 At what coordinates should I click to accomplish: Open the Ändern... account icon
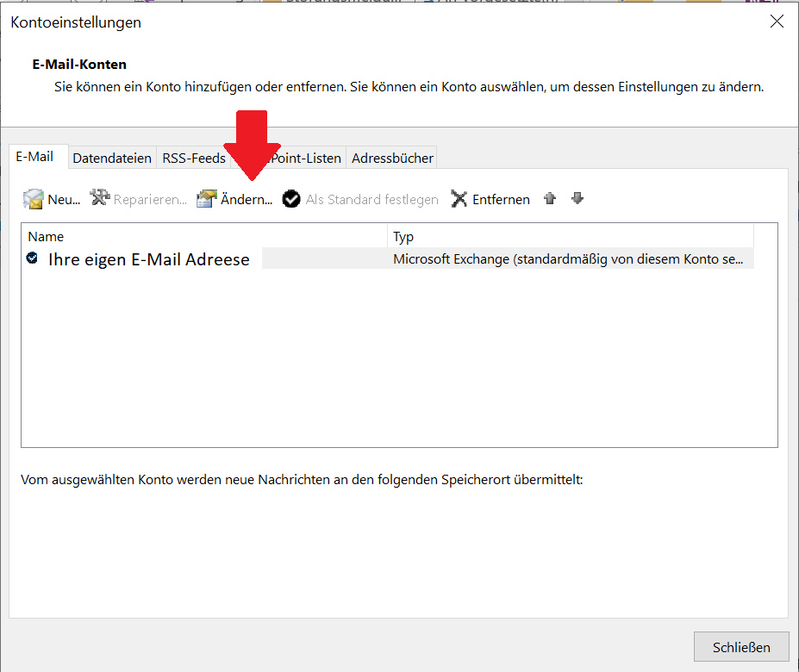pos(206,198)
